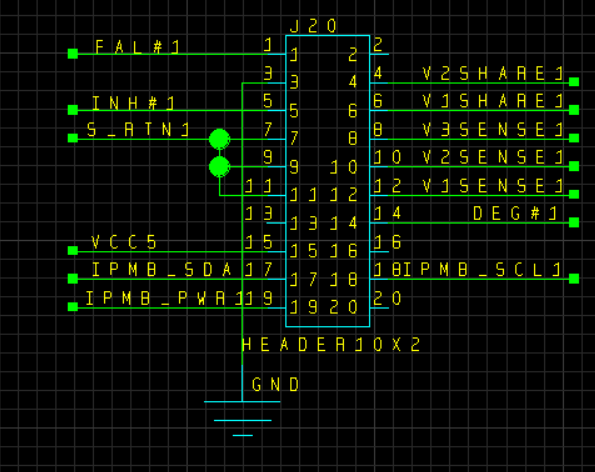
Task: Click the pin 13 stub on connector
Action: click(276, 223)
